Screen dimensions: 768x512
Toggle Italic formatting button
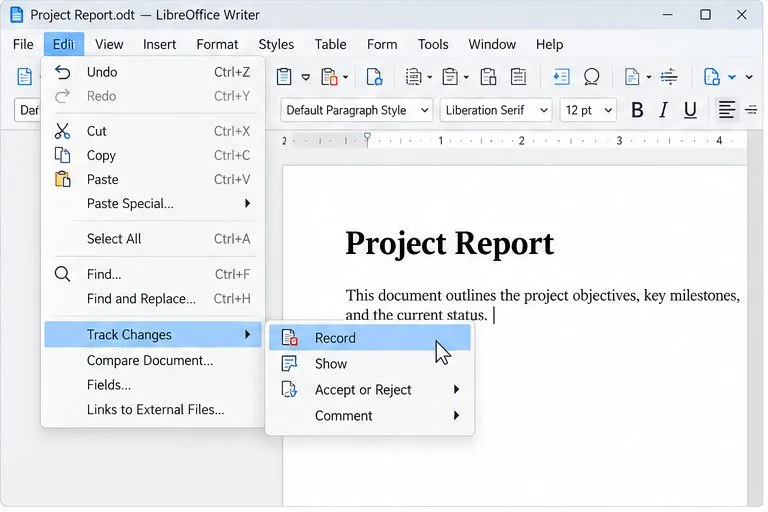pyautogui.click(x=664, y=110)
